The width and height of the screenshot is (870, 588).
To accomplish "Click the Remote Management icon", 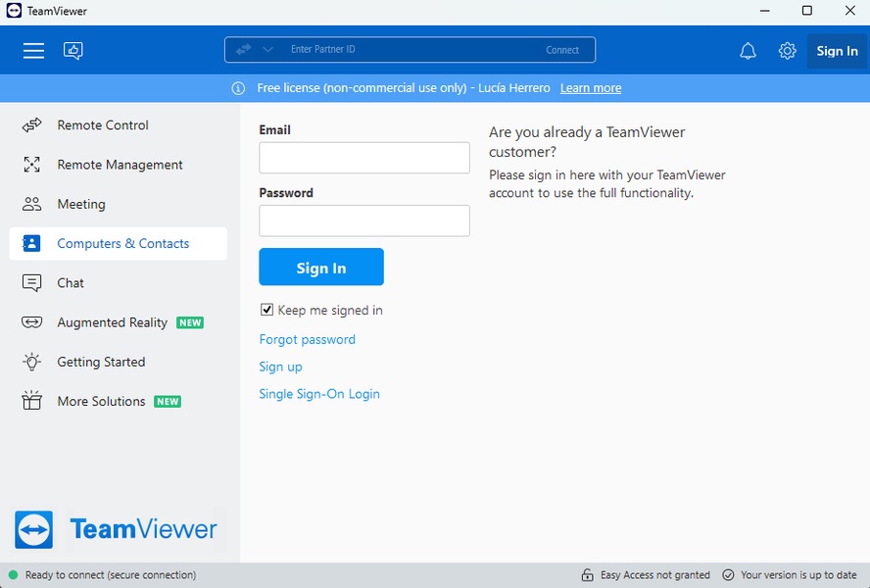I will 32,165.
